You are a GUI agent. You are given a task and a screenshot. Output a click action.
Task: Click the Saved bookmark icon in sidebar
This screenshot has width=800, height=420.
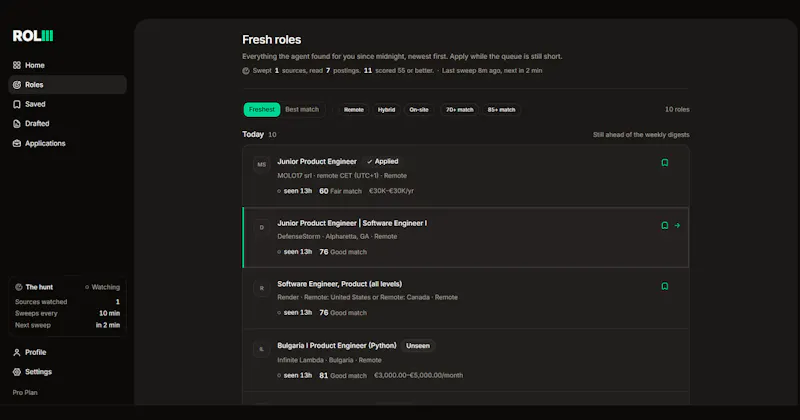point(17,104)
